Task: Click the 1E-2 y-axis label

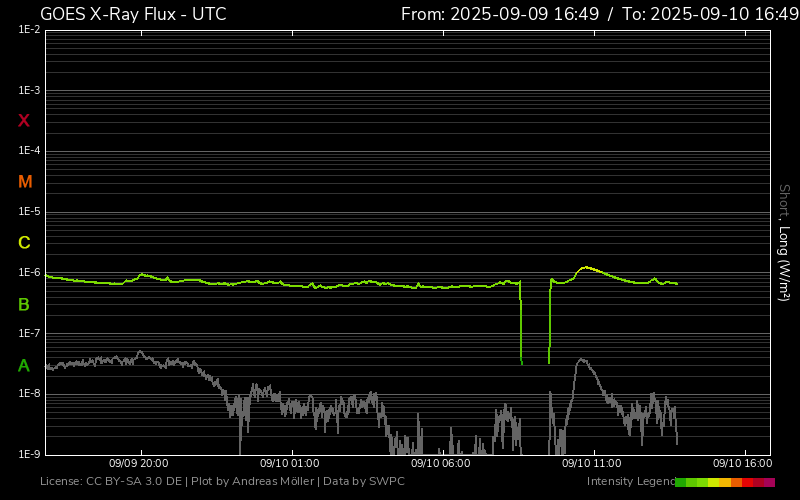Action: (29, 30)
